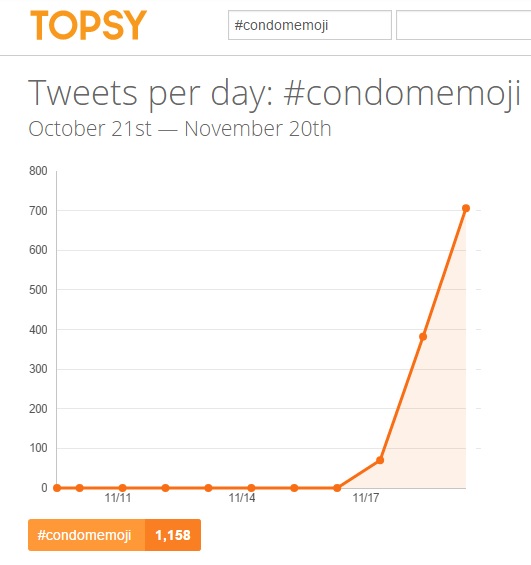
Task: Click the first zero data point on the axis
Action: point(57,488)
